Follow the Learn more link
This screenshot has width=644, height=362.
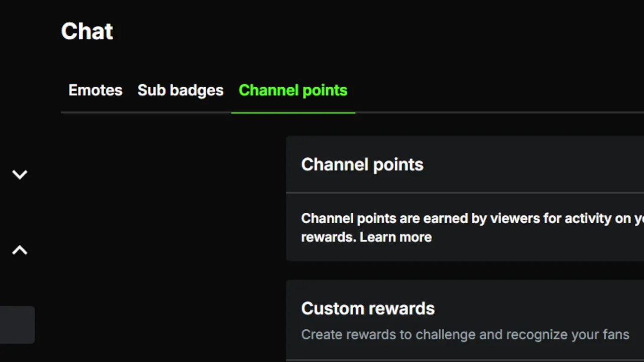(x=395, y=237)
